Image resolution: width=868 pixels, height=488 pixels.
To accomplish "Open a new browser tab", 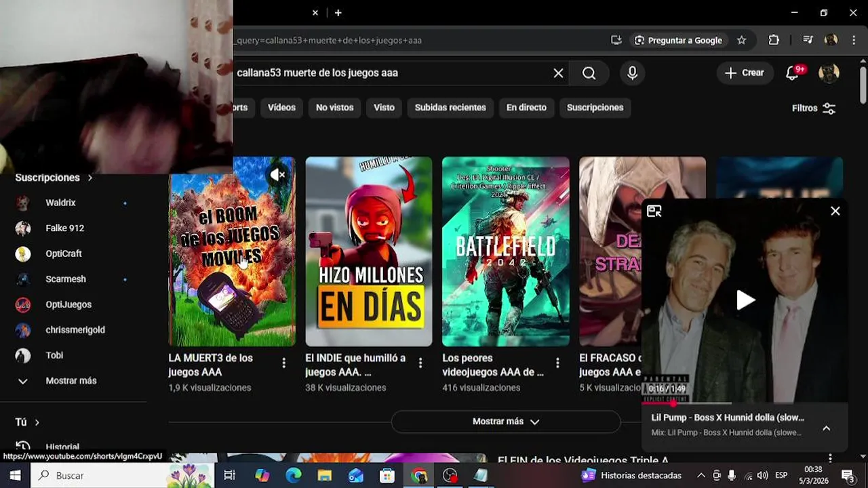I will tap(338, 13).
